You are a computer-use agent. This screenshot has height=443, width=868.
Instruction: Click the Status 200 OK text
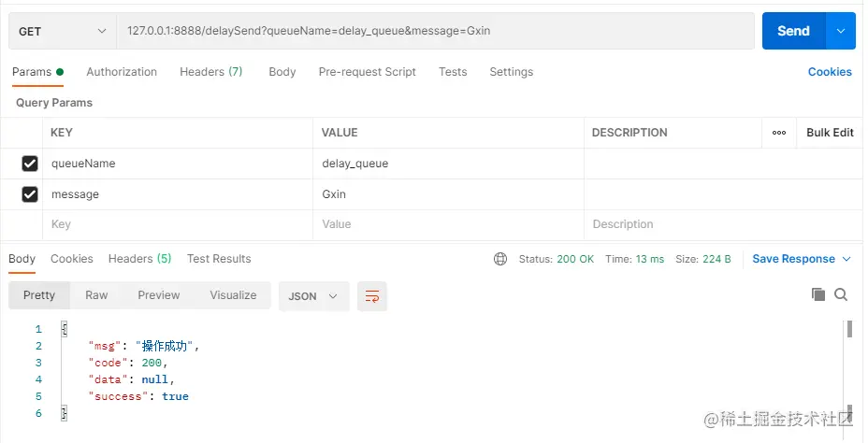[557, 259]
